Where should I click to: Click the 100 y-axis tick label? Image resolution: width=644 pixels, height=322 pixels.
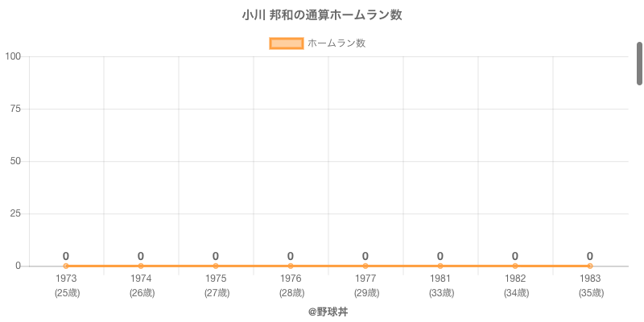click(x=13, y=56)
